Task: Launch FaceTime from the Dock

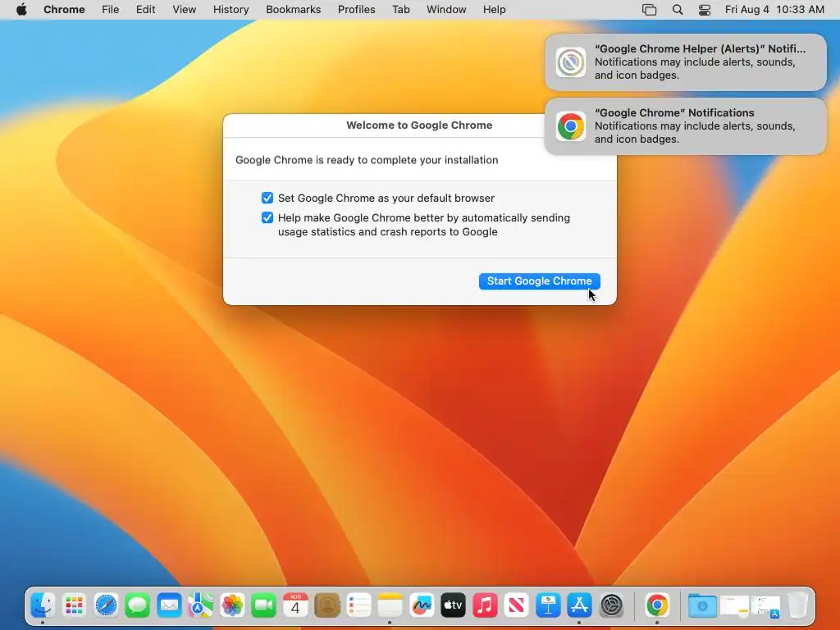Action: [x=263, y=605]
